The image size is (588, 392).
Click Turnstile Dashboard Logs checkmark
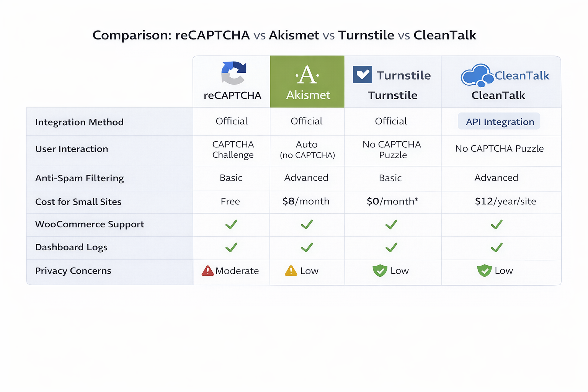[x=391, y=247]
